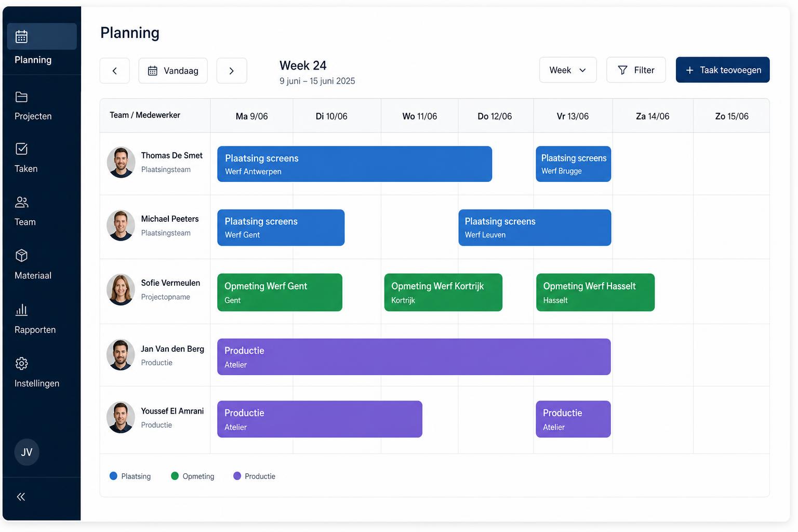The image size is (798, 532).
Task: Select the Za 14/06 column header
Action: (653, 116)
